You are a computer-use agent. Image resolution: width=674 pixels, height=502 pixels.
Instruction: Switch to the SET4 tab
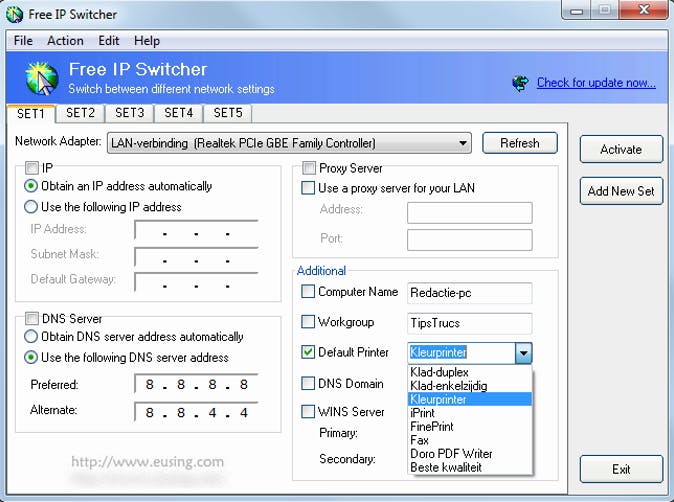[x=178, y=113]
